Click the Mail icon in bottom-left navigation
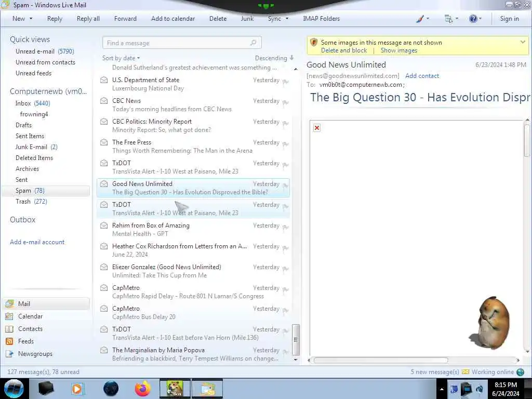The width and height of the screenshot is (532, 399). (9, 303)
